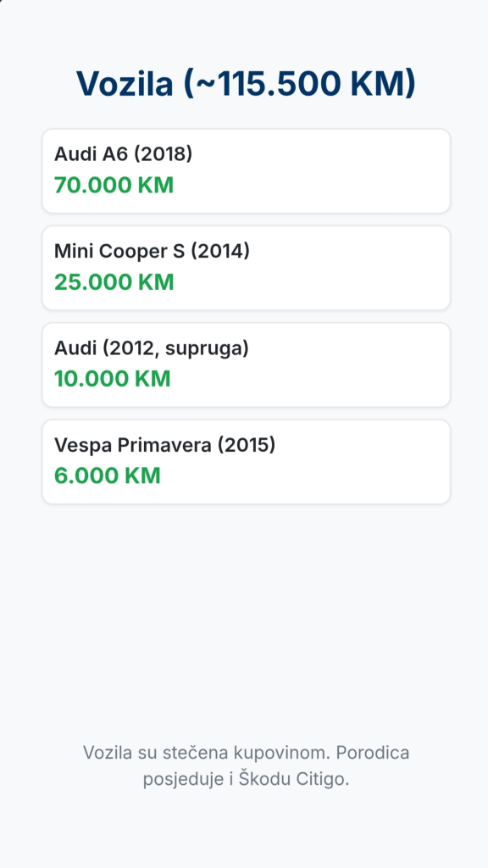Click the 10.000 KM amount
The width and height of the screenshot is (488, 868).
pyautogui.click(x=113, y=379)
